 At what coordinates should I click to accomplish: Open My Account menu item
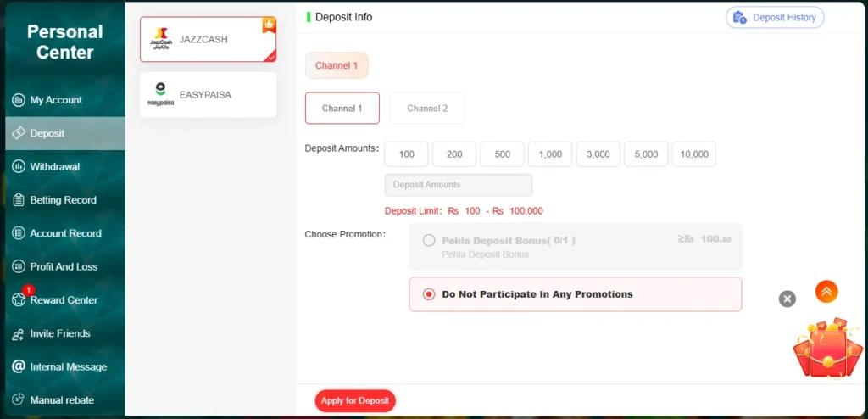pyautogui.click(x=65, y=100)
